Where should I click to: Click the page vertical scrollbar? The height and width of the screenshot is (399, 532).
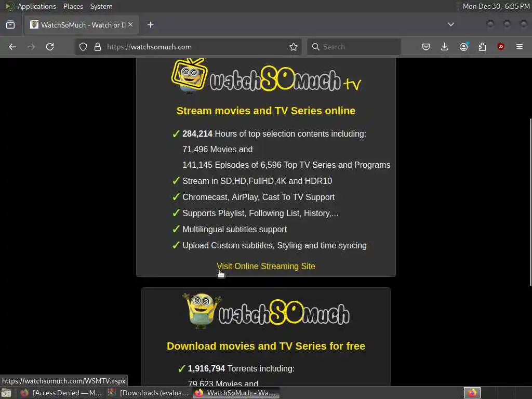(x=530, y=202)
